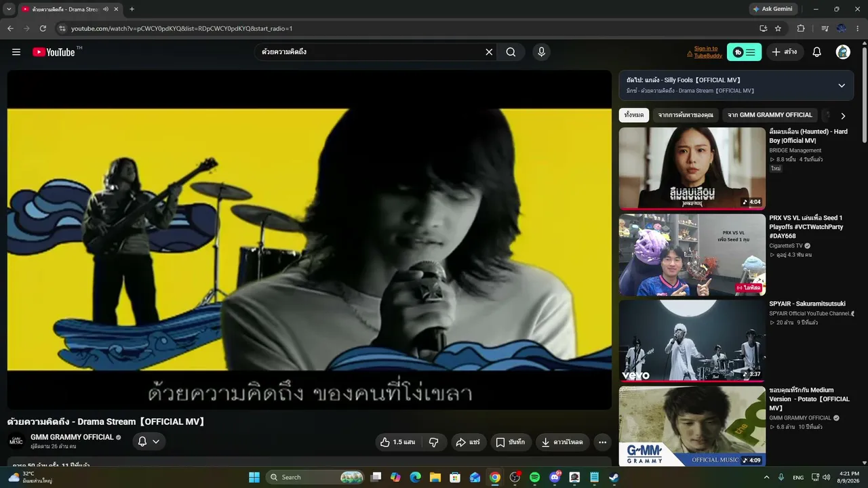Share the video using แชร์ button

[x=468, y=442]
